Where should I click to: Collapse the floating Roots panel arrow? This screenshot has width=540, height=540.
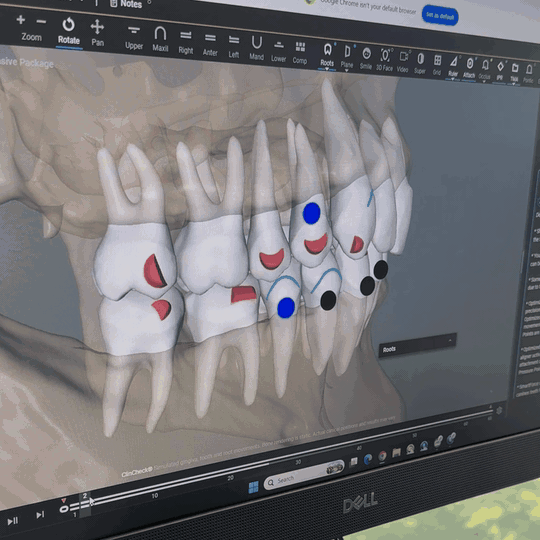pos(450,340)
